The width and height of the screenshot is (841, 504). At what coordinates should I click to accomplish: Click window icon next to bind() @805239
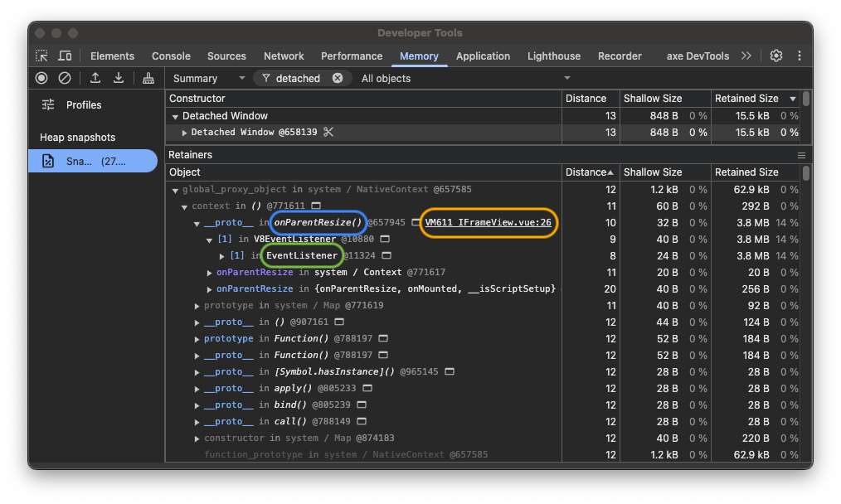coord(362,405)
